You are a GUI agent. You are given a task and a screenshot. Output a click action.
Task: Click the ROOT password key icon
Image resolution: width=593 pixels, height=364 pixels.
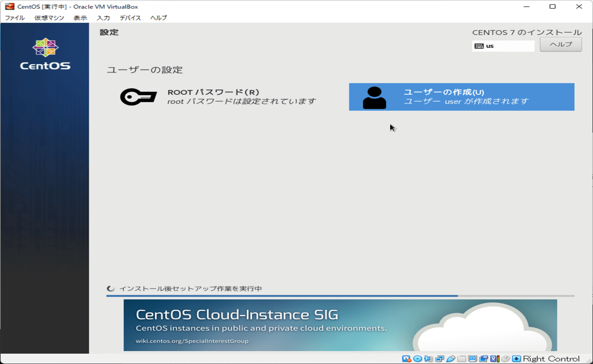139,97
